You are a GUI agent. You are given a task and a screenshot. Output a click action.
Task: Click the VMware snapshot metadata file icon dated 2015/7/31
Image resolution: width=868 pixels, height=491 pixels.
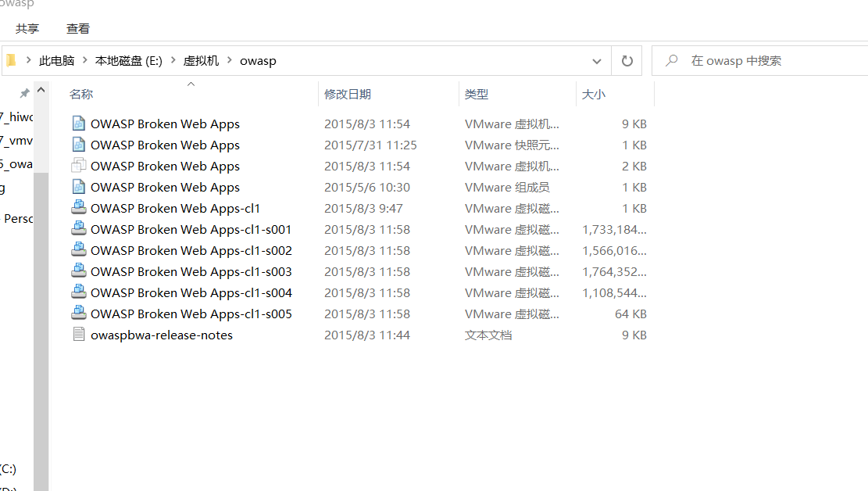tap(79, 144)
